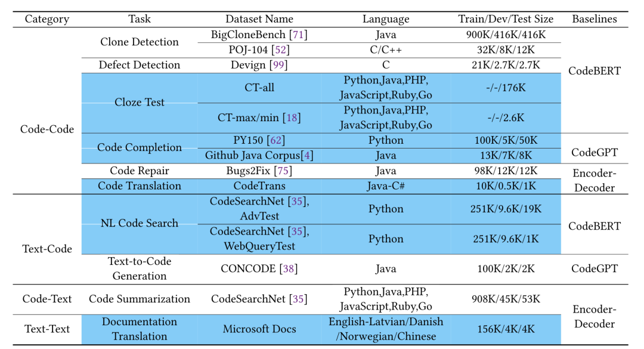Select the 'Language' column header
Image resolution: width=644 pixels, height=349 pixels.
386,19
